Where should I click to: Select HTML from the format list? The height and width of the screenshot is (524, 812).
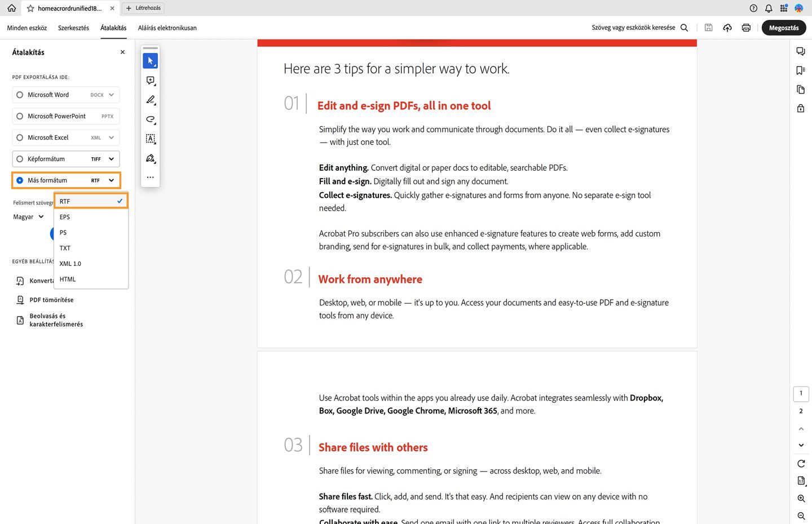pos(67,279)
